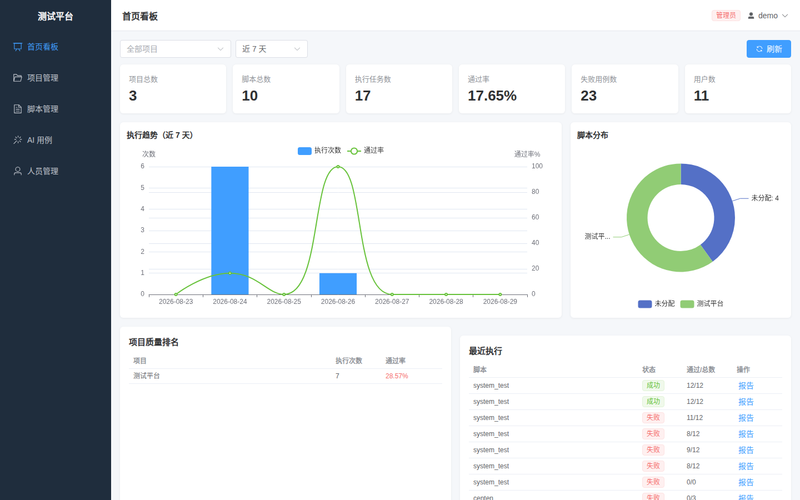Viewport: 800px width, 500px height.
Task: Open the 全部项目 project dropdown
Action: click(176, 49)
